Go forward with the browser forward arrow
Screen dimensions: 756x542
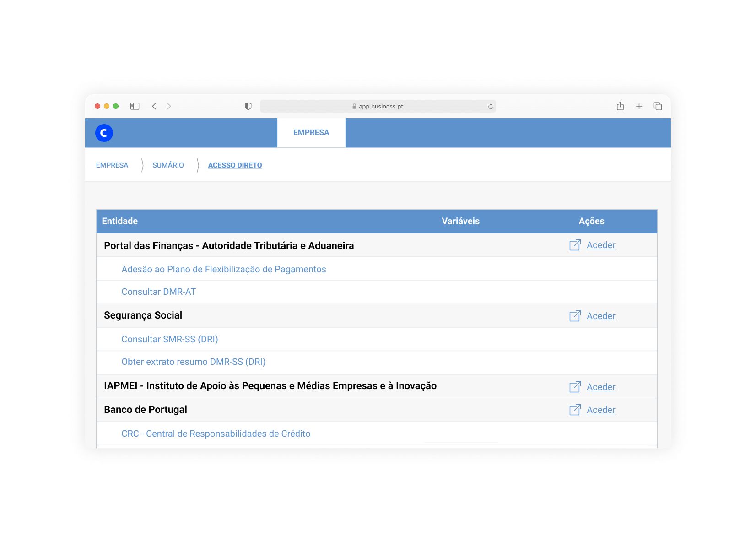point(169,106)
